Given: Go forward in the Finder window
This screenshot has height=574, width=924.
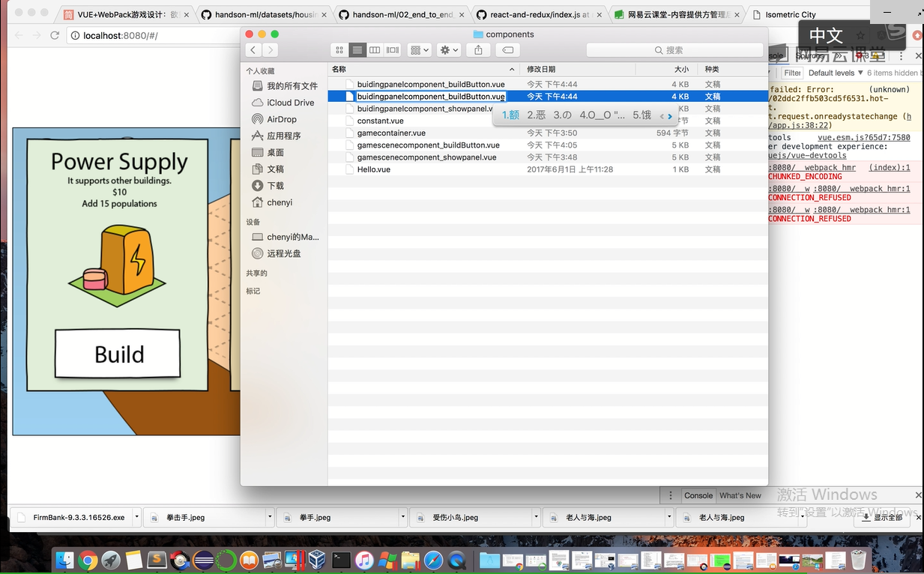Looking at the screenshot, I should click(270, 50).
